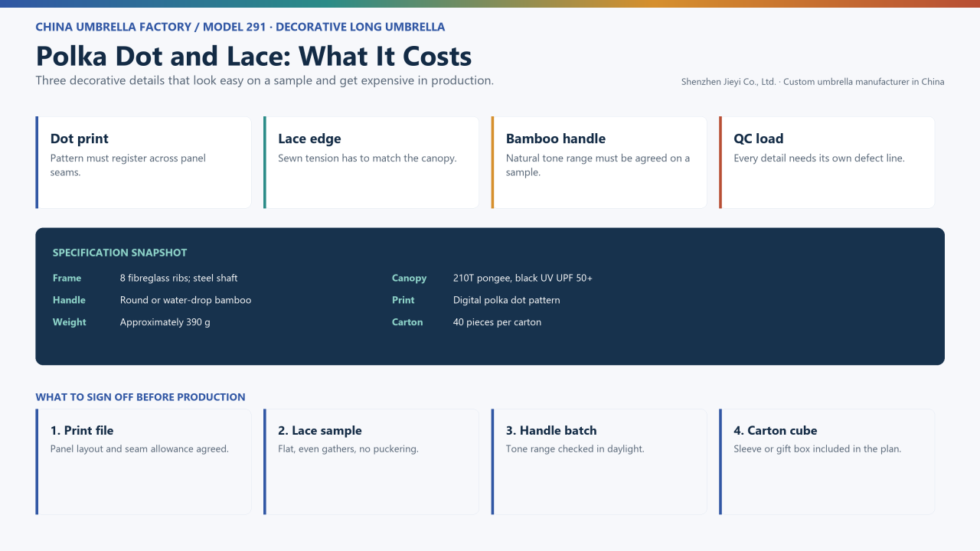This screenshot has width=980, height=551.
Task: Click "Every detail needs its own defect line."
Action: (x=819, y=158)
